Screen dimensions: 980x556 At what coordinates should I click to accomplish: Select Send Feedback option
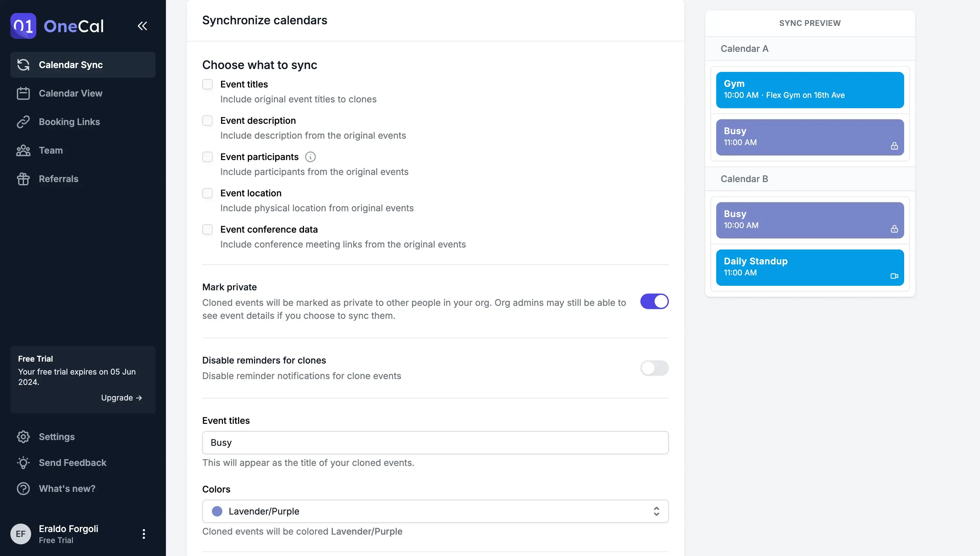coord(73,462)
